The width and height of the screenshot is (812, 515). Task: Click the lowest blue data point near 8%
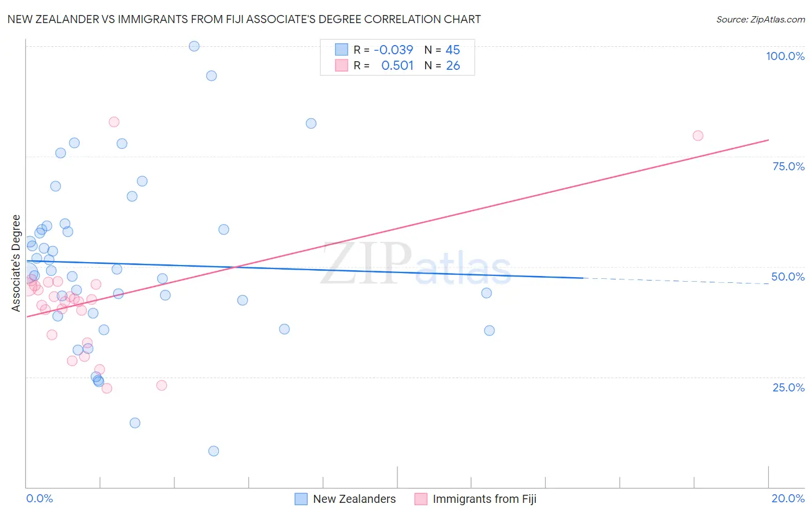[x=214, y=451]
